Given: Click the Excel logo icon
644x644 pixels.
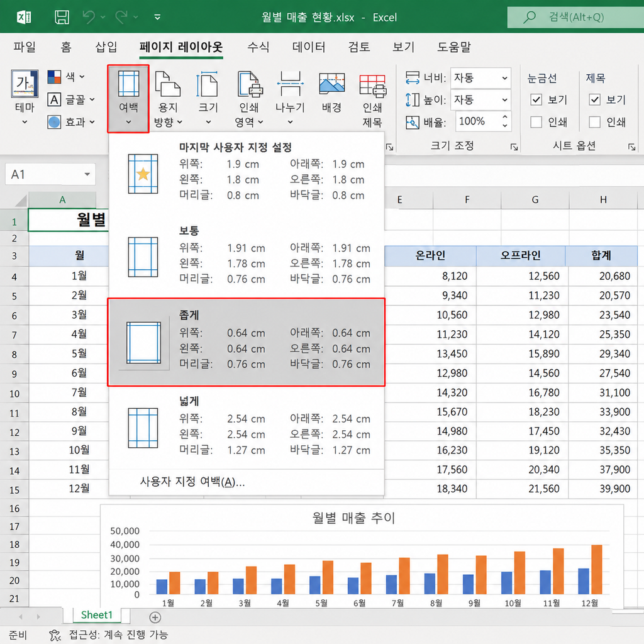Looking at the screenshot, I should point(24,17).
